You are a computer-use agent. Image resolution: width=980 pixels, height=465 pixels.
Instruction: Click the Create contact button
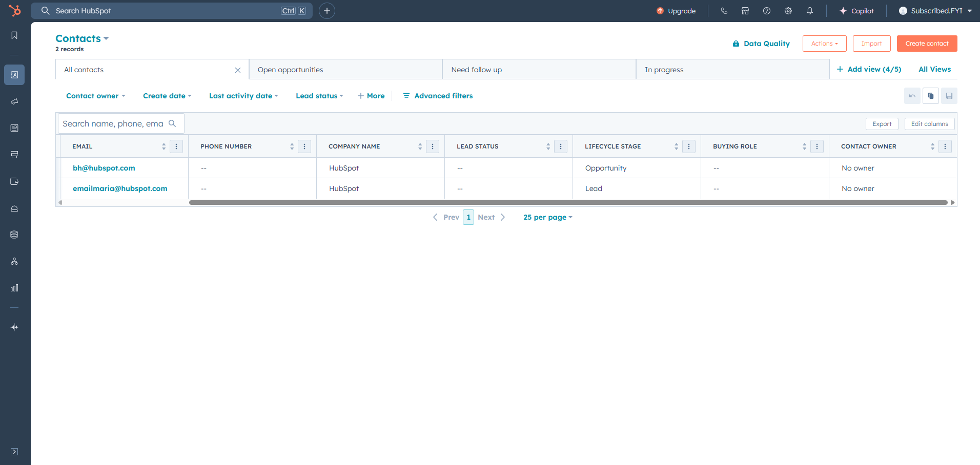click(x=927, y=44)
